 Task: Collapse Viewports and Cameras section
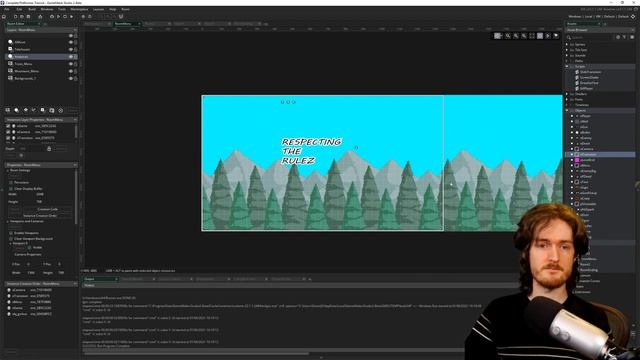coord(8,221)
